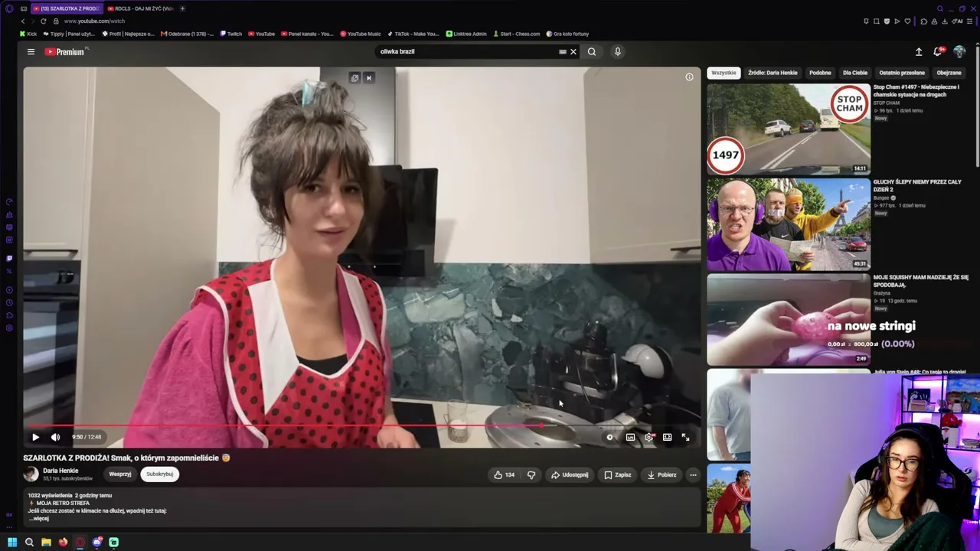The image size is (980, 551).
Task: Open the MOJE SQUISHY video thumbnail
Action: 789,319
